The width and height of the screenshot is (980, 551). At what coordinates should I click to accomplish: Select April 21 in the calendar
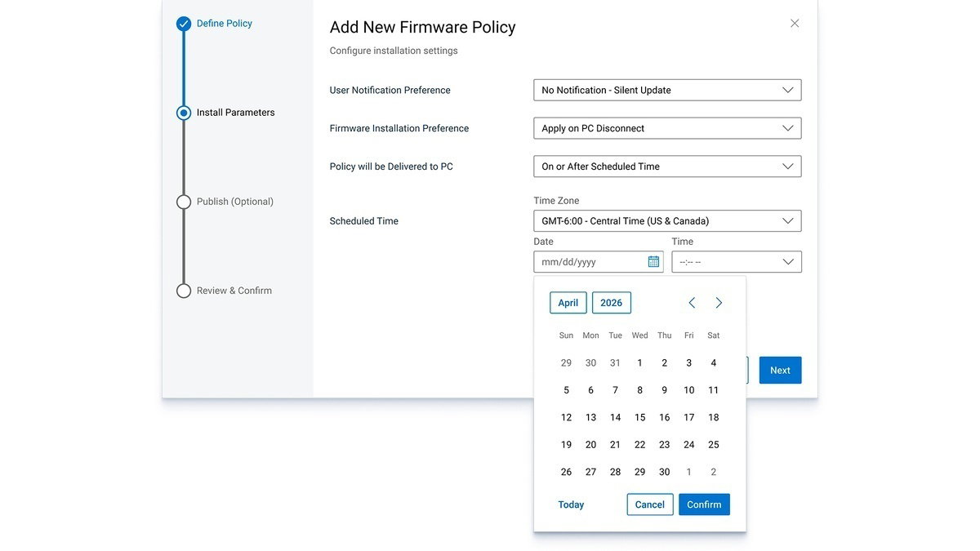[x=616, y=445]
